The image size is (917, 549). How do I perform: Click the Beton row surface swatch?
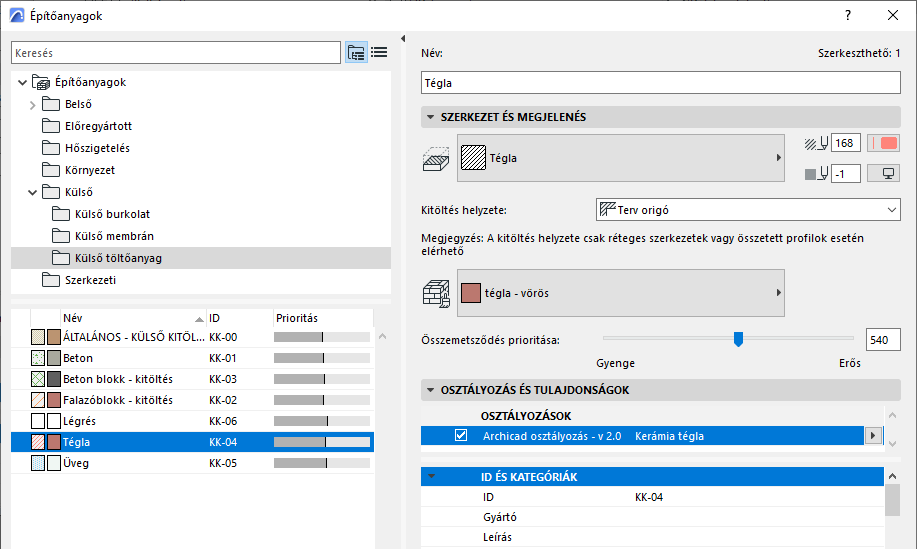click(x=54, y=358)
